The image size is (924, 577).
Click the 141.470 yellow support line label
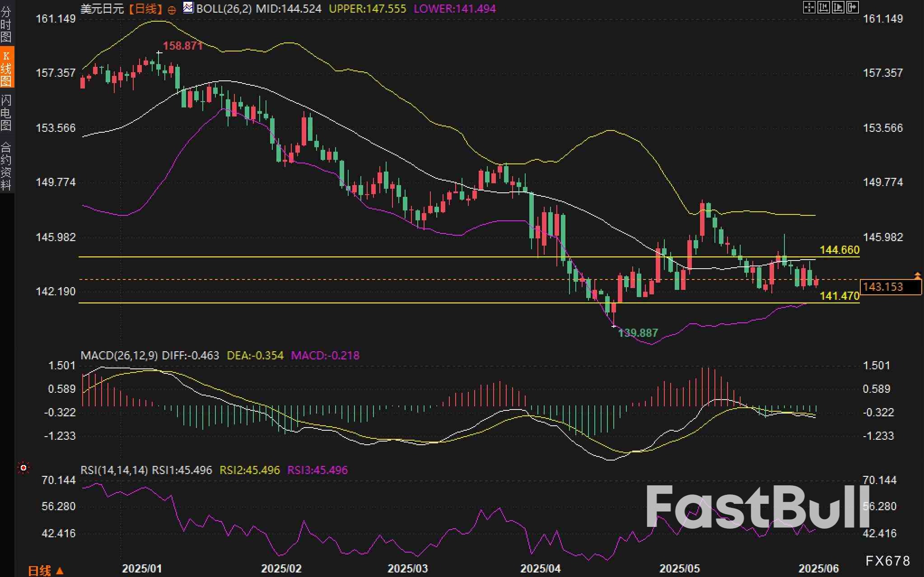pos(839,296)
